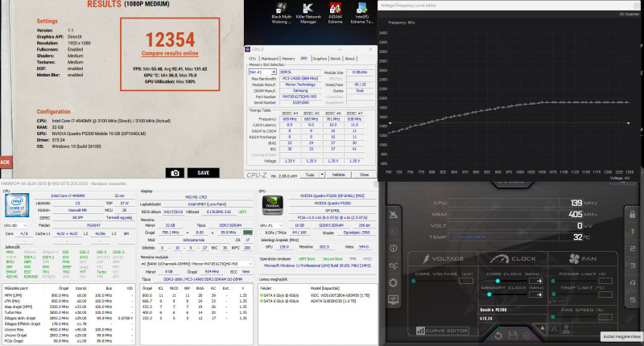Click the Kombustor K icon in Afterburner
This screenshot has width=644, height=346.
pos(393,232)
